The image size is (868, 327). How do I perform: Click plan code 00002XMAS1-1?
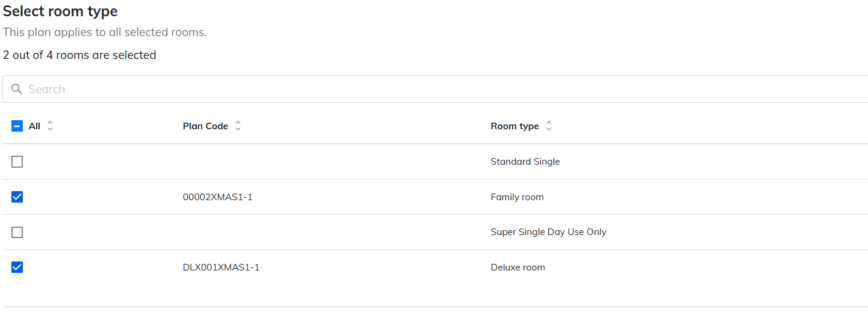pyautogui.click(x=217, y=197)
